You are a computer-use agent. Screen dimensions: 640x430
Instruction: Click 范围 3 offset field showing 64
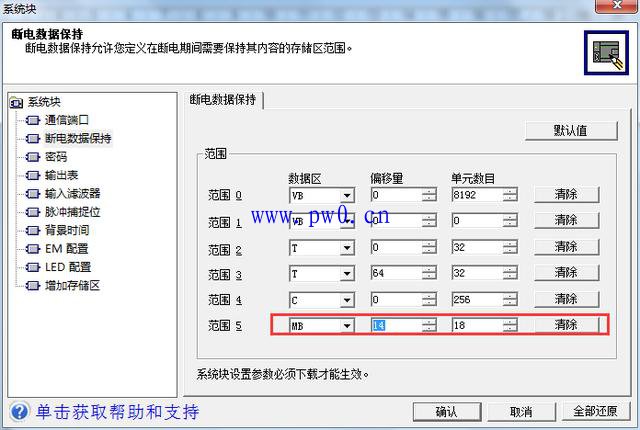pos(396,273)
